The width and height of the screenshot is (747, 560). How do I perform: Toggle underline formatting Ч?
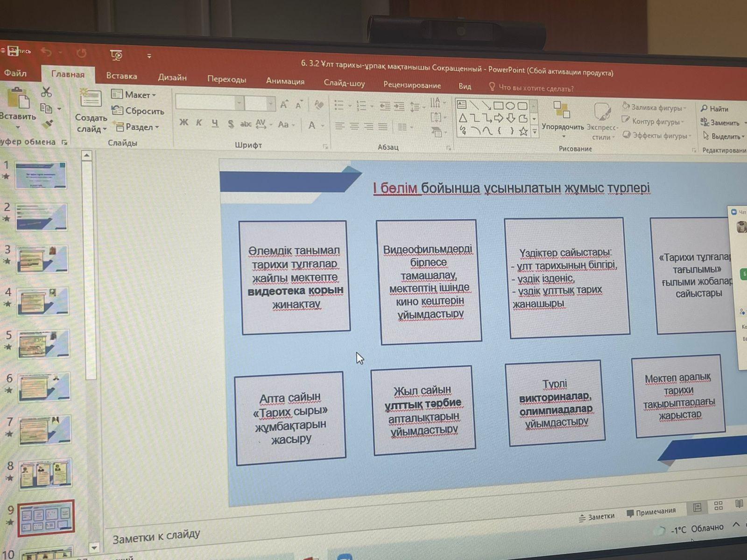coord(215,123)
